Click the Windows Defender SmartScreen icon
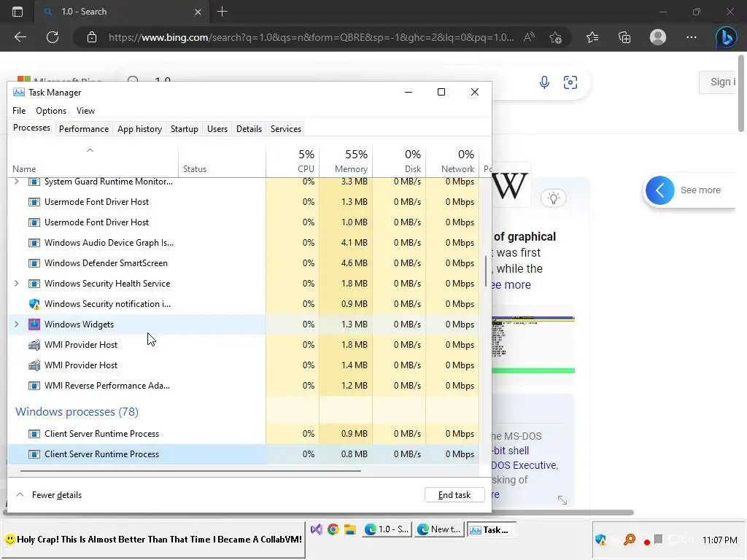Viewport: 747px width, 560px height. coord(34,262)
